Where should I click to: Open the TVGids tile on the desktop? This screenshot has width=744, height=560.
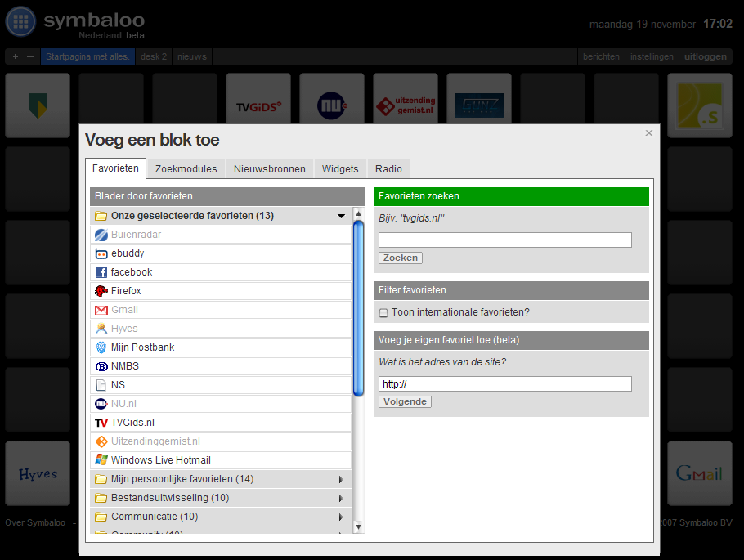tap(258, 99)
